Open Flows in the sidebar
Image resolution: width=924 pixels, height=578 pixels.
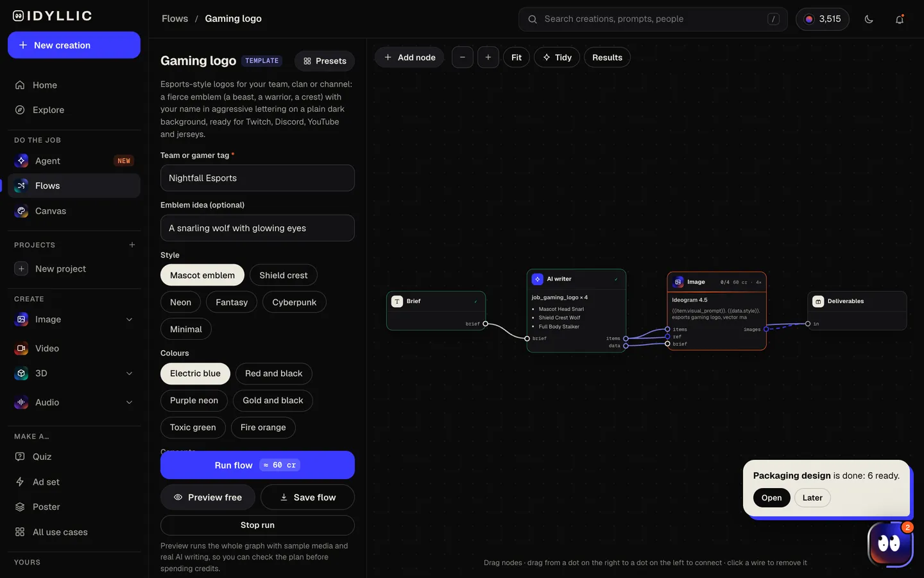click(74, 186)
